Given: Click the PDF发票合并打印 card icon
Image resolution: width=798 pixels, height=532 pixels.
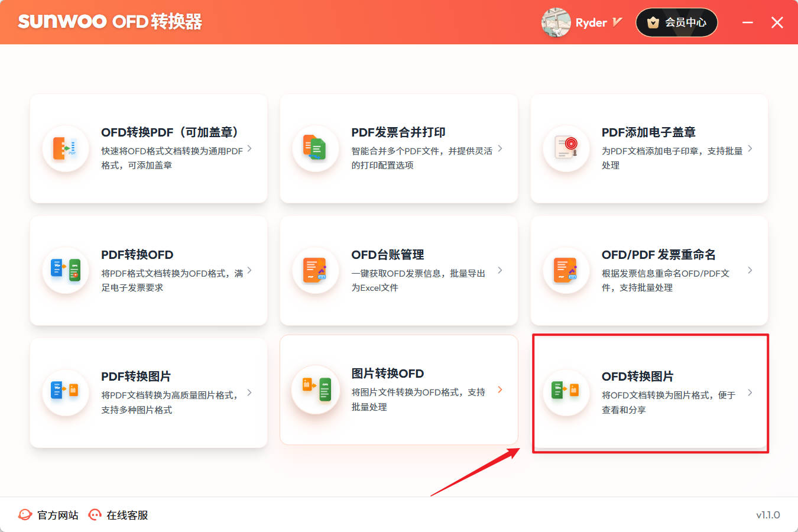Looking at the screenshot, I should [316, 148].
